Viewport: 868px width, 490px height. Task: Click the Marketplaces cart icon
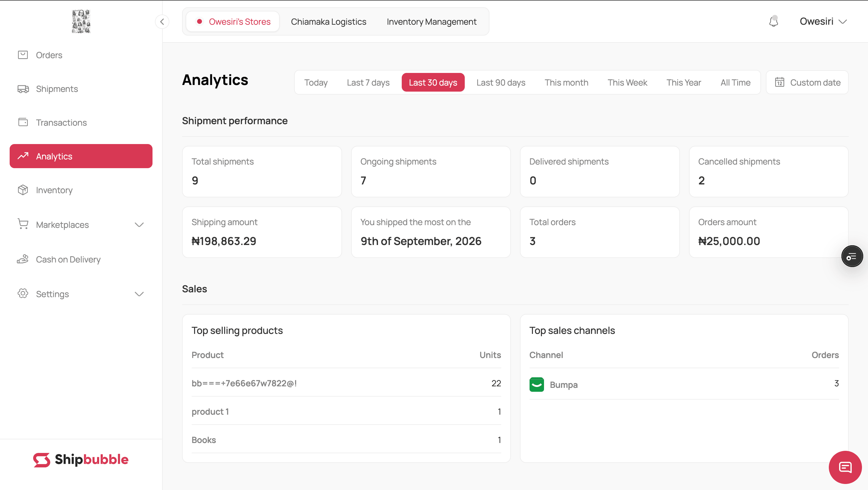tap(23, 224)
